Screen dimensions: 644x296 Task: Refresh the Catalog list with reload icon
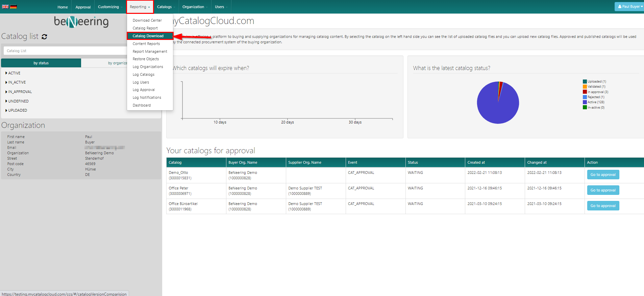point(44,37)
